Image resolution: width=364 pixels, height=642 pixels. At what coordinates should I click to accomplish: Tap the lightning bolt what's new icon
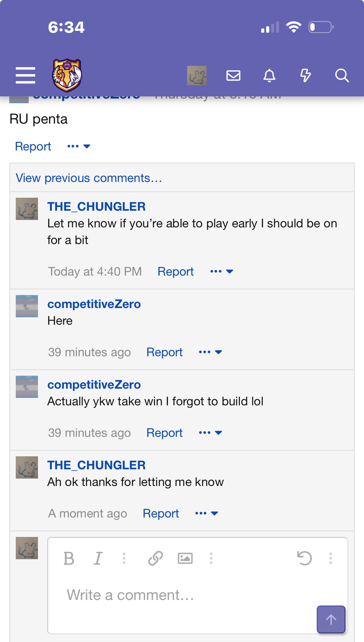click(x=305, y=75)
